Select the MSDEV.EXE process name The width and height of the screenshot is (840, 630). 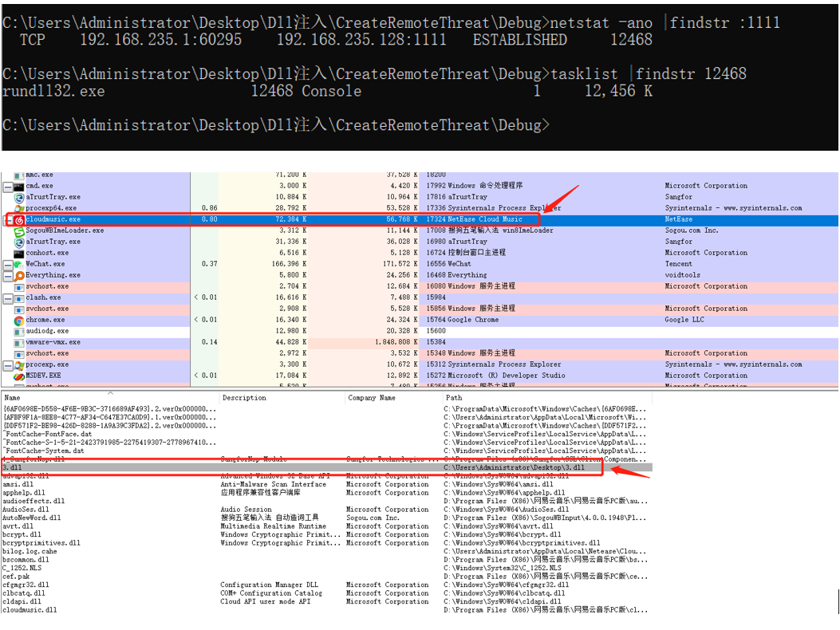(x=43, y=376)
